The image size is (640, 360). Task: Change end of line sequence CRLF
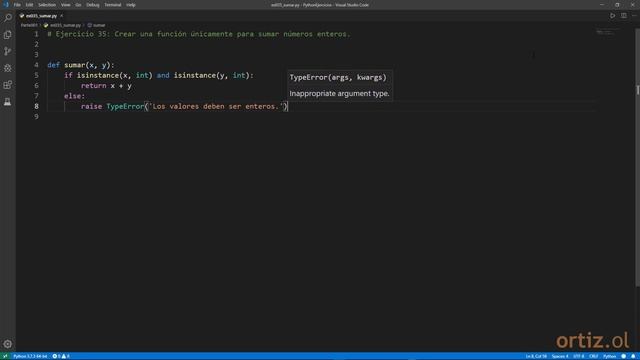(x=594, y=356)
